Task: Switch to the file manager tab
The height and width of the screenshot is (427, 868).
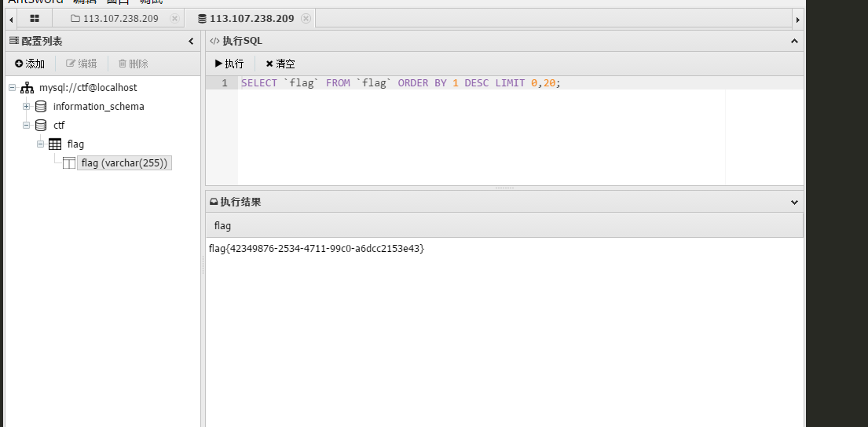Action: tap(120, 18)
